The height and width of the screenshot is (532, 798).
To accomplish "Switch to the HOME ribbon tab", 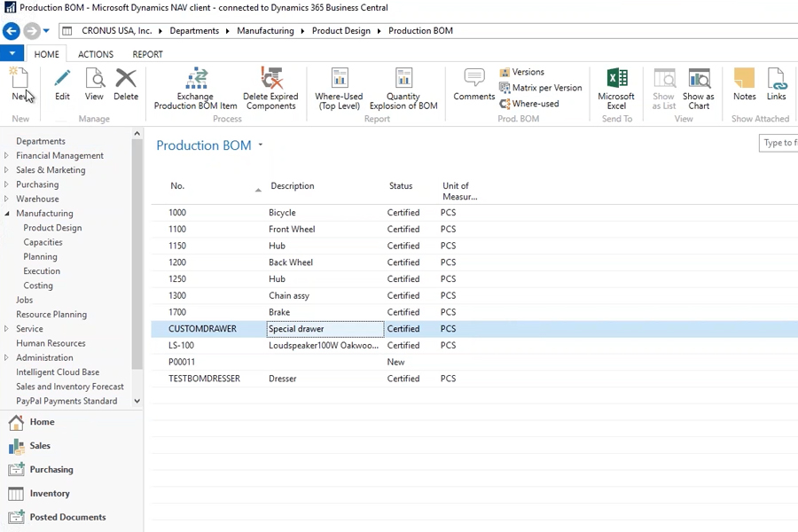I will 46,54.
